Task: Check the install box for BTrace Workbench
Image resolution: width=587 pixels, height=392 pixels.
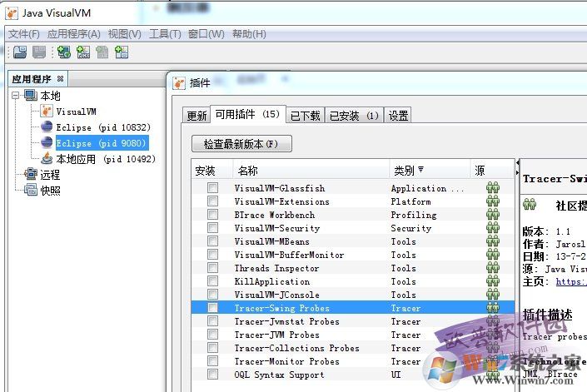Action: [212, 215]
